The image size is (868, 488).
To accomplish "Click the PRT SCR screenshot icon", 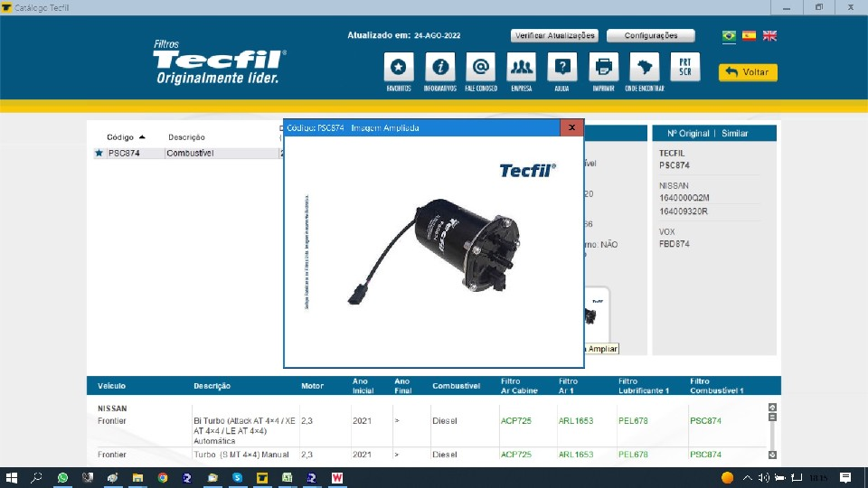I will point(684,67).
